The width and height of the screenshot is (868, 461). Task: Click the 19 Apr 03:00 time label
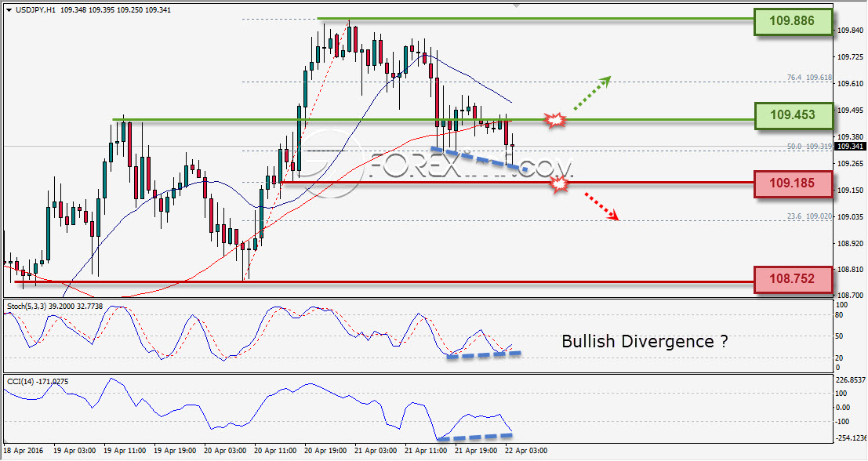(74, 451)
